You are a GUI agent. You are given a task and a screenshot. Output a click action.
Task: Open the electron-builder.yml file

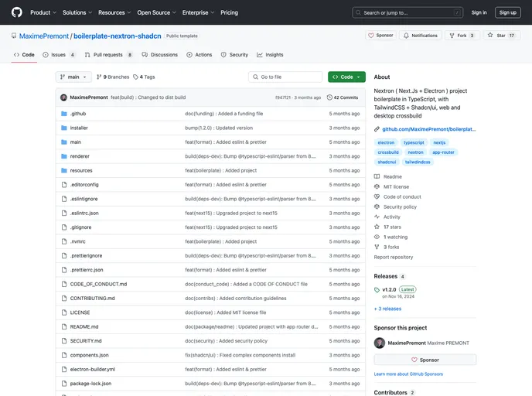coord(92,369)
